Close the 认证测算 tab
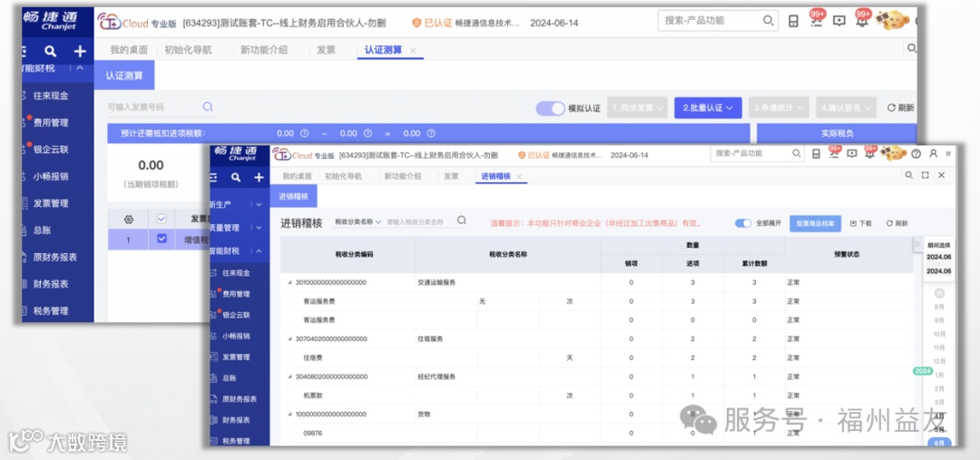Viewport: 980px width, 460px height. click(x=413, y=51)
